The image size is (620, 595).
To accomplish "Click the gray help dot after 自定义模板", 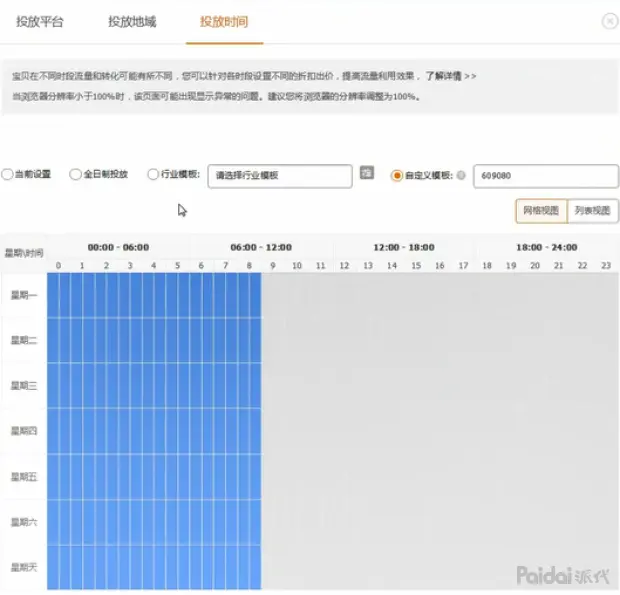I will click(461, 175).
